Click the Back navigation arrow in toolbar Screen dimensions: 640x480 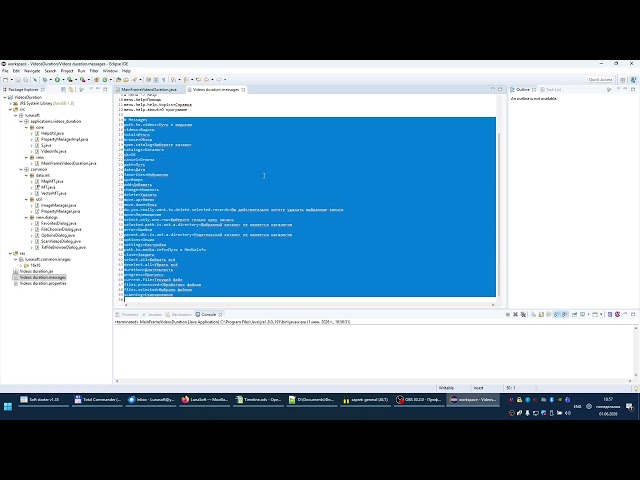tap(206, 80)
